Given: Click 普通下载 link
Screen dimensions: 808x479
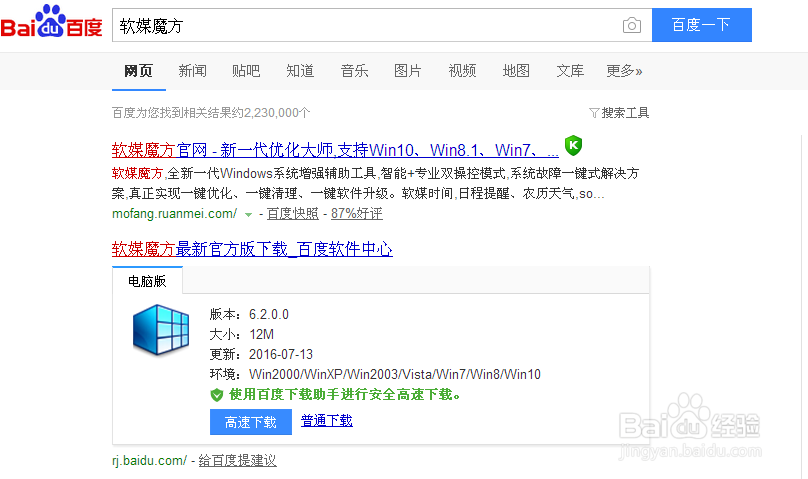Looking at the screenshot, I should click(327, 421).
